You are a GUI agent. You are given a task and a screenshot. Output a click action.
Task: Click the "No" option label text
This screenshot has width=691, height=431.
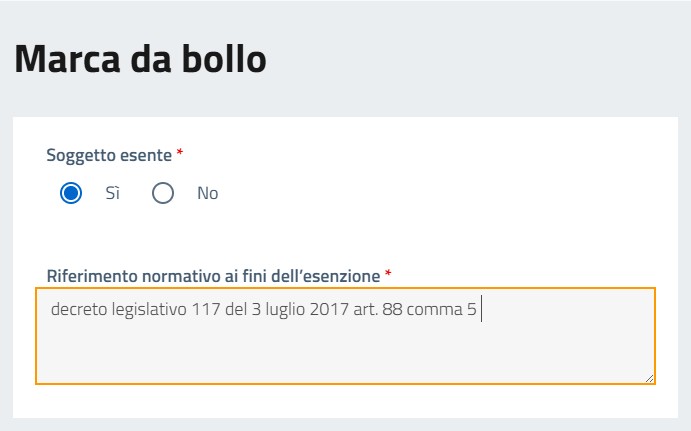[x=207, y=194]
